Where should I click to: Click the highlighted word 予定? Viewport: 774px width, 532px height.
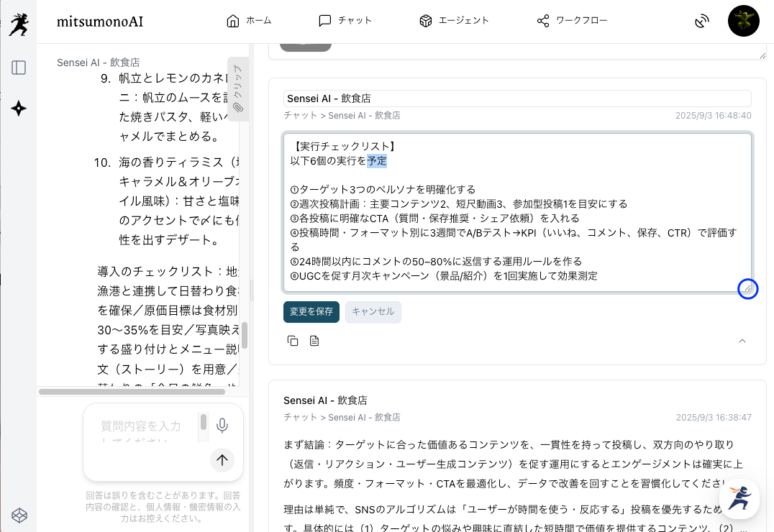[x=377, y=161]
